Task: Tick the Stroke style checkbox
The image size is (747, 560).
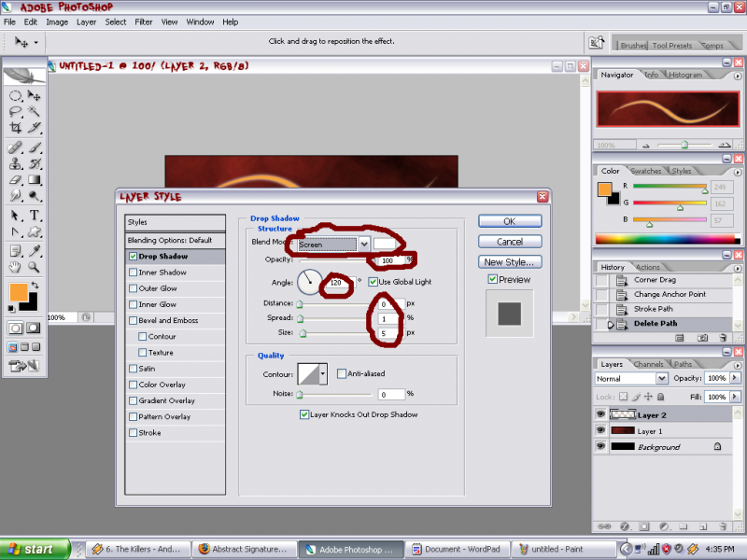Action: click(x=134, y=433)
